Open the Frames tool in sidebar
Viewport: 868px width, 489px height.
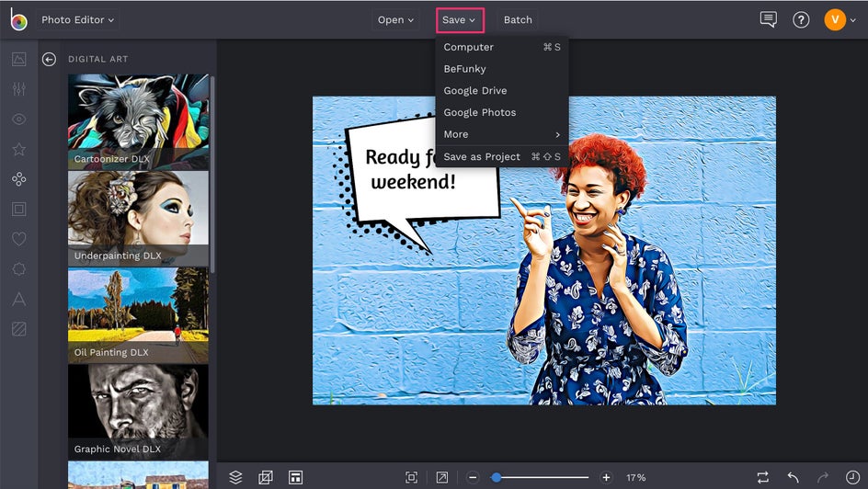tap(18, 209)
